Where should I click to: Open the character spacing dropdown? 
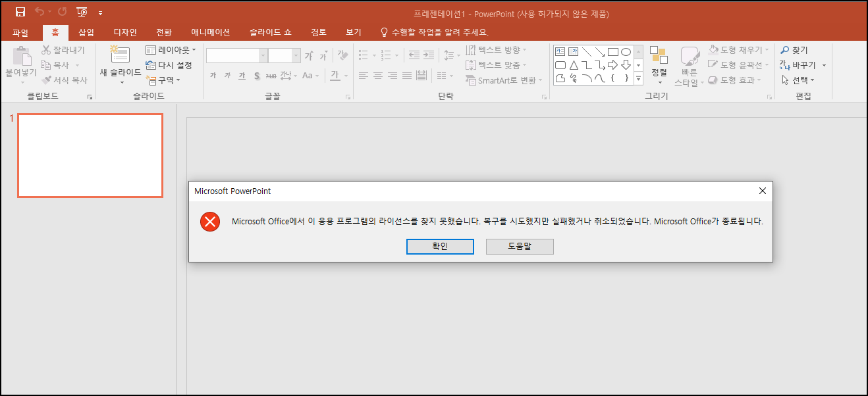(288, 76)
